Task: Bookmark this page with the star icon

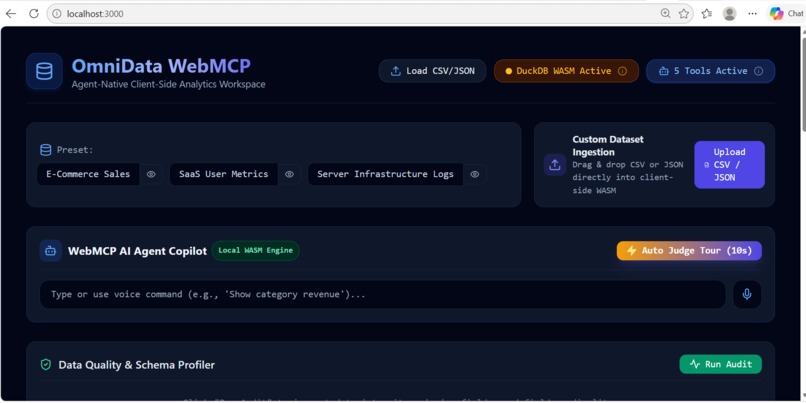Action: pos(684,14)
